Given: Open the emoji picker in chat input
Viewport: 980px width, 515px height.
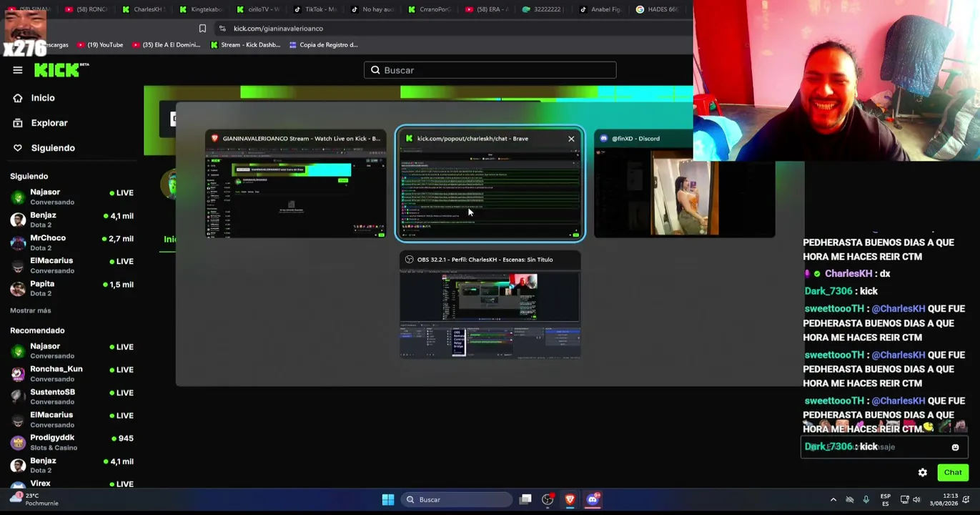Looking at the screenshot, I should [x=955, y=448].
